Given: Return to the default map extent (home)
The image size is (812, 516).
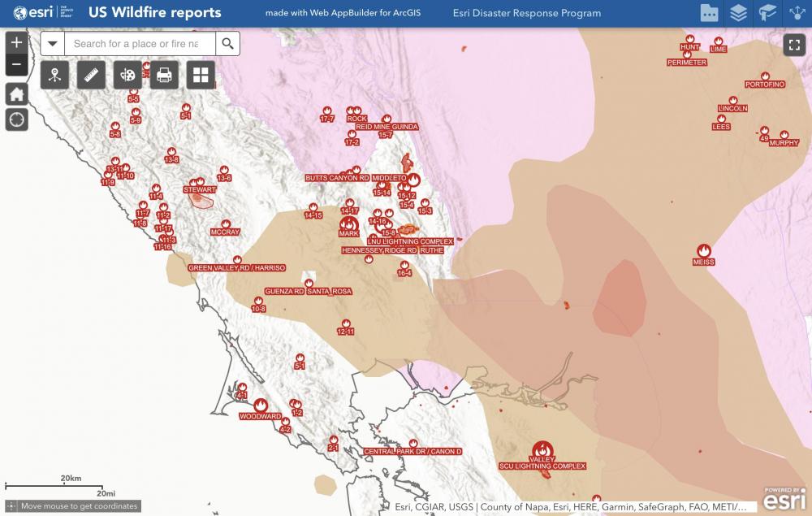Looking at the screenshot, I should tap(16, 93).
